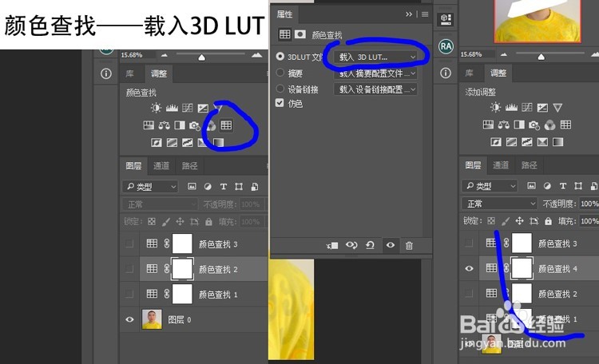Show 颜色查找 1 layer in left Layers panel
The height and width of the screenshot is (364, 599).
point(129,294)
